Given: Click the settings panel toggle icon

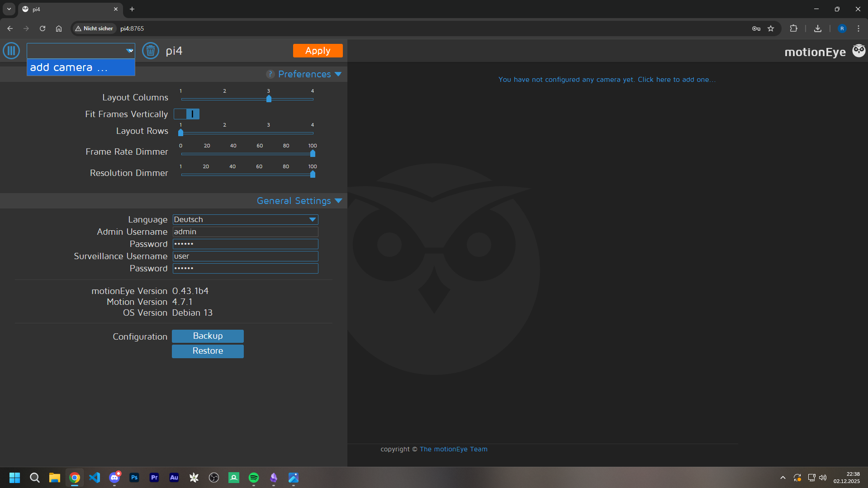Looking at the screenshot, I should (11, 51).
